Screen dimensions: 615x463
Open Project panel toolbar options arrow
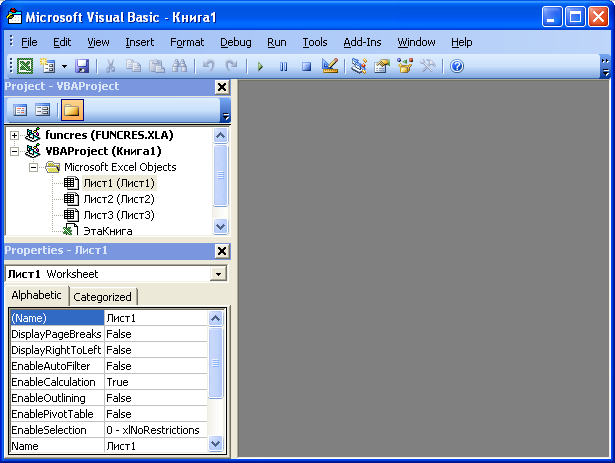click(226, 111)
